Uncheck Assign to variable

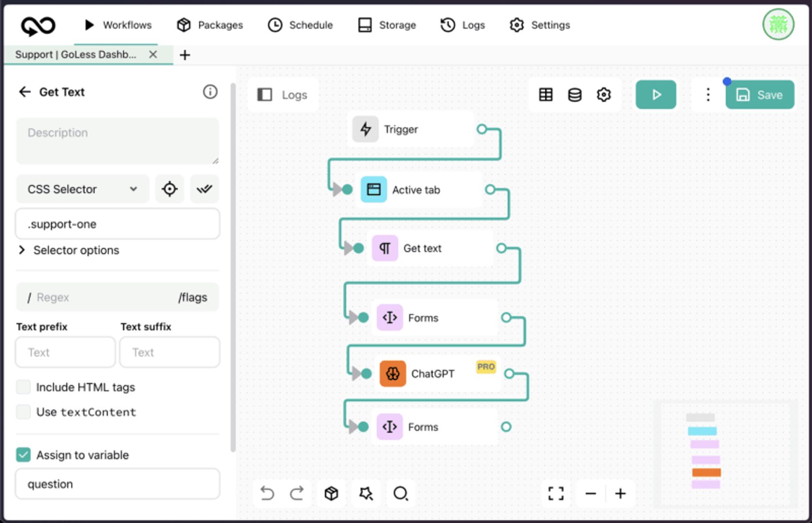[23, 455]
